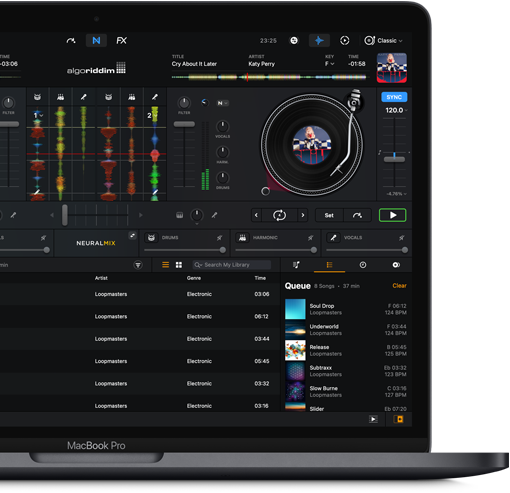Image resolution: width=510 pixels, height=493 pixels.
Task: Click the blue gain knob beside the filter
Action: point(205,102)
